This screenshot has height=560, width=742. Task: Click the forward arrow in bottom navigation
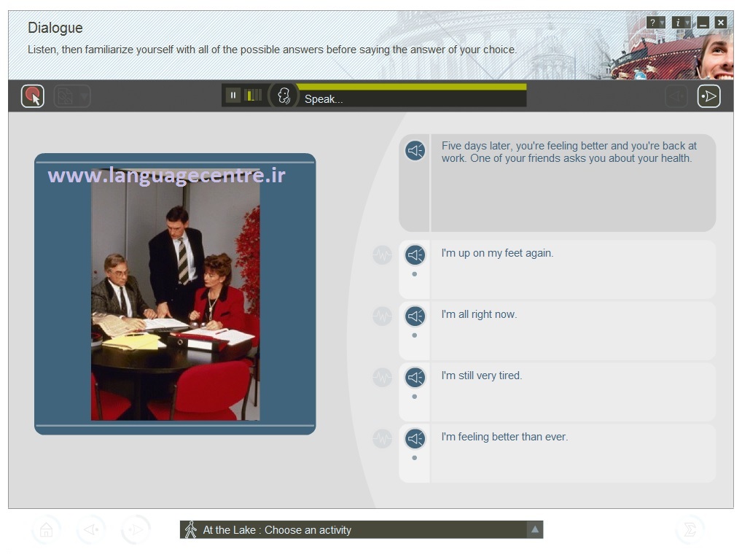[136, 529]
